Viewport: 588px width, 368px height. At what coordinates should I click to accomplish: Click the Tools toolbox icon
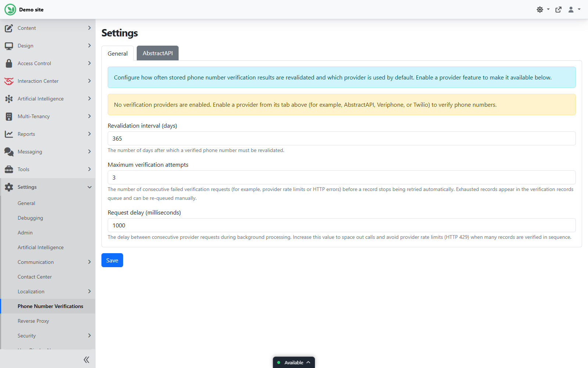(9, 169)
